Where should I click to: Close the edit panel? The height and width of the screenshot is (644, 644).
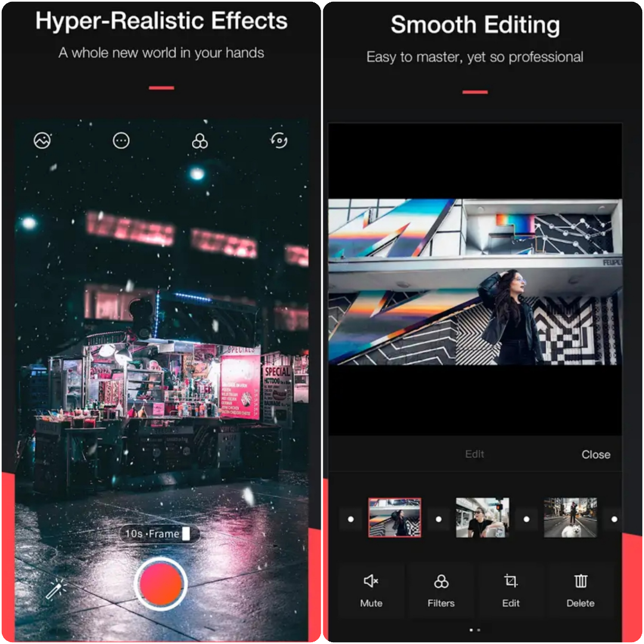[595, 454]
